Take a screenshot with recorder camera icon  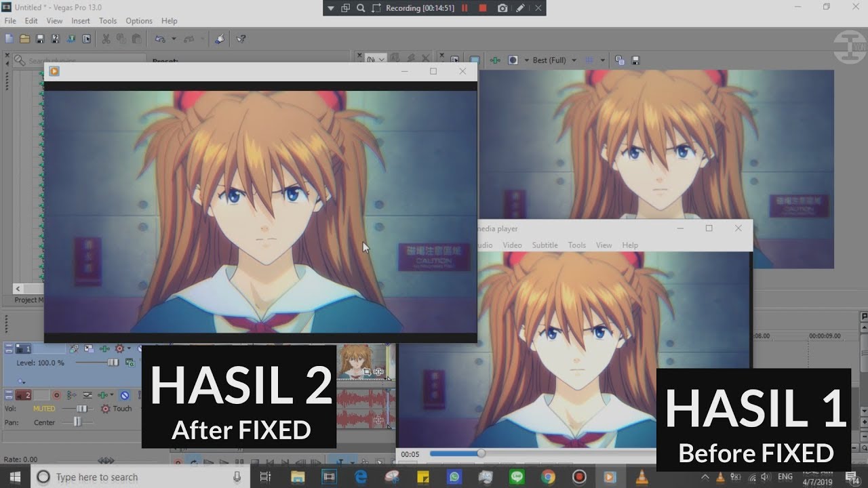click(502, 8)
